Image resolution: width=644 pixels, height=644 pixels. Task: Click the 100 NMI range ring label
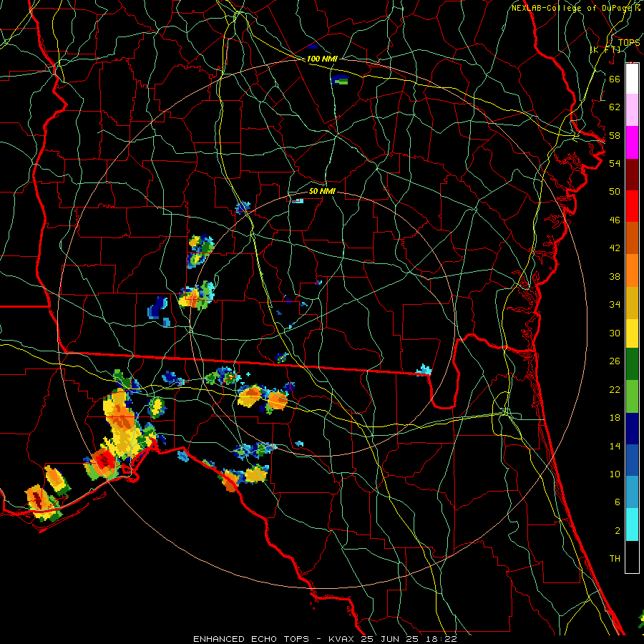[x=322, y=59]
